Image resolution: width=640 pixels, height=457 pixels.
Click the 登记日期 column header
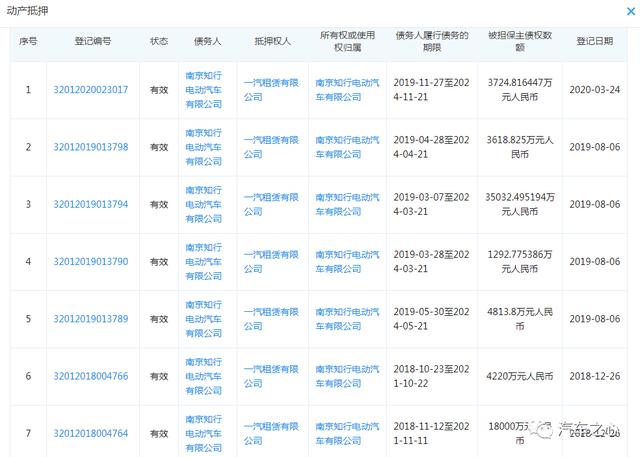(x=595, y=41)
